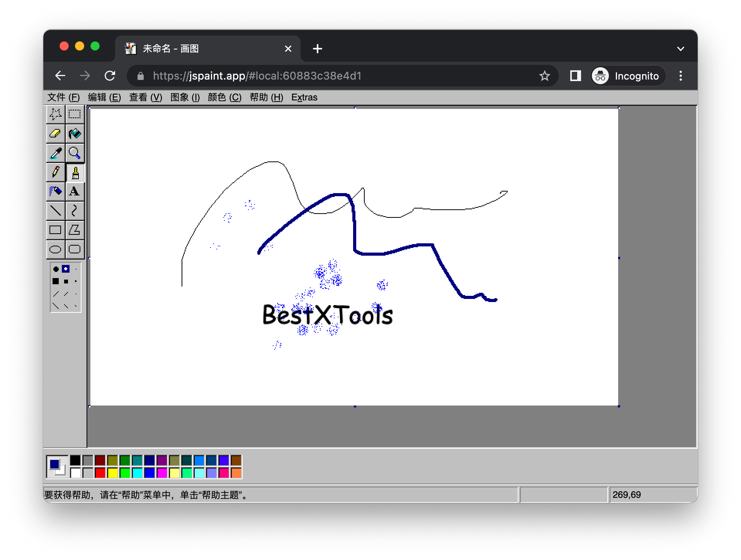Select the Rounded Rectangle tool
Screen dimensions: 741x560
75,249
